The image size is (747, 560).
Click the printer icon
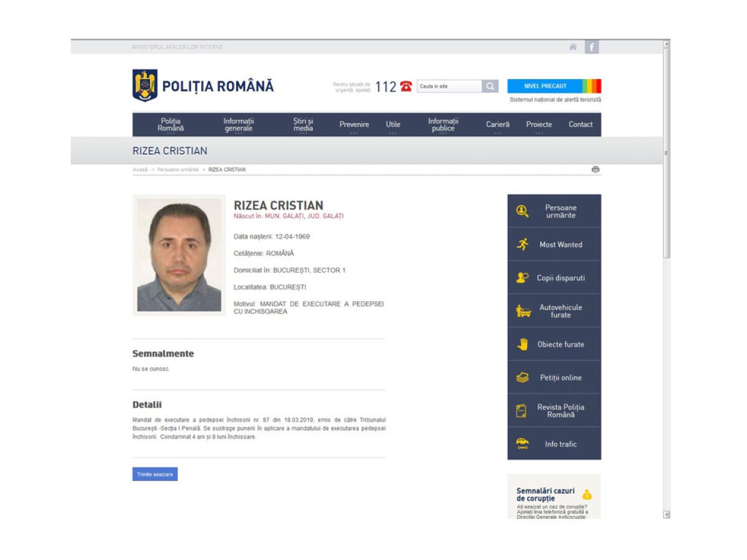point(595,169)
